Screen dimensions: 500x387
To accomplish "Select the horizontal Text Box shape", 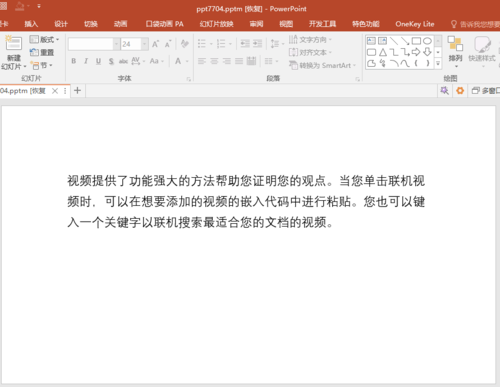I will 371,41.
